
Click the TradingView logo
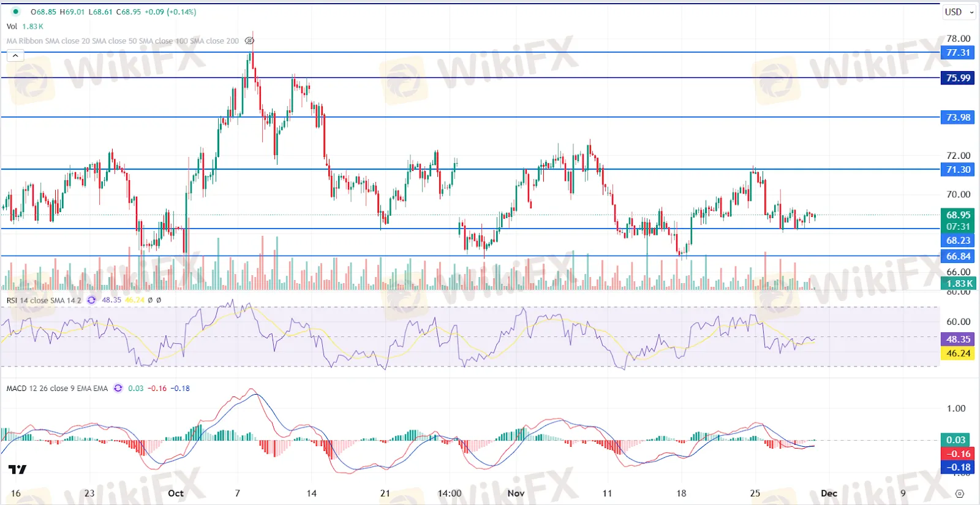click(18, 469)
